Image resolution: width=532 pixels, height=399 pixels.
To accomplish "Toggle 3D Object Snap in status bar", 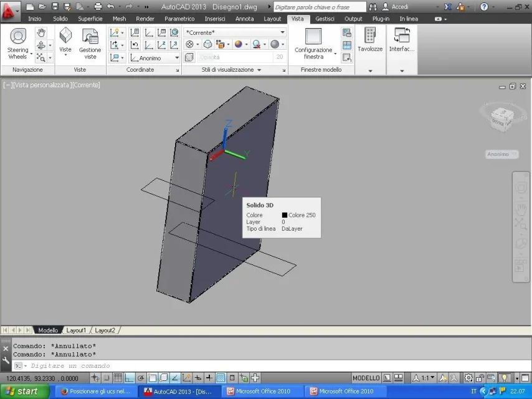I will click(x=164, y=378).
